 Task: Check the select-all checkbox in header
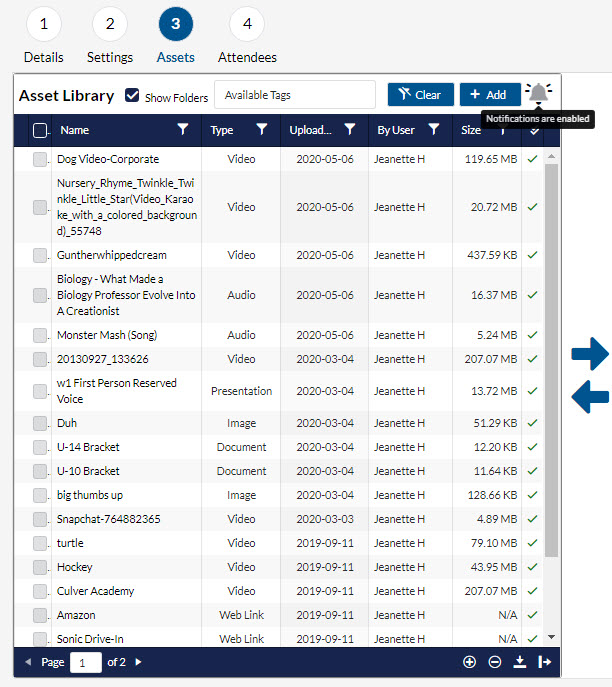pyautogui.click(x=40, y=130)
